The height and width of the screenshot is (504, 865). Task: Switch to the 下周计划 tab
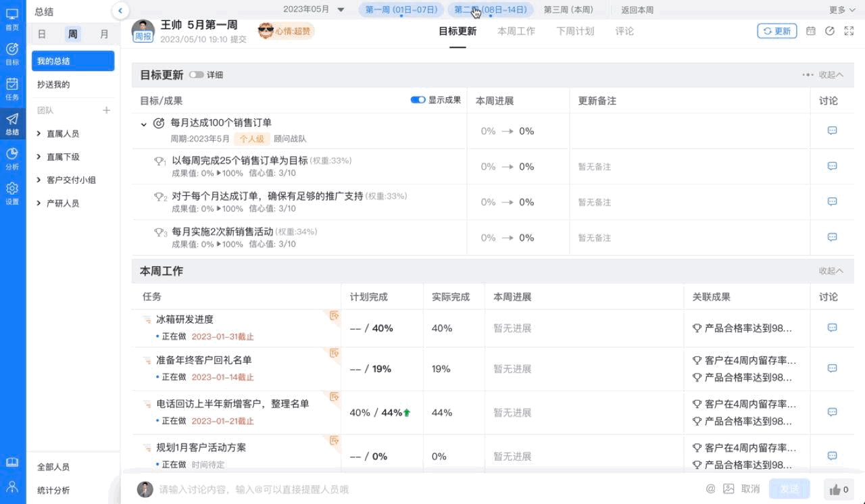click(575, 31)
